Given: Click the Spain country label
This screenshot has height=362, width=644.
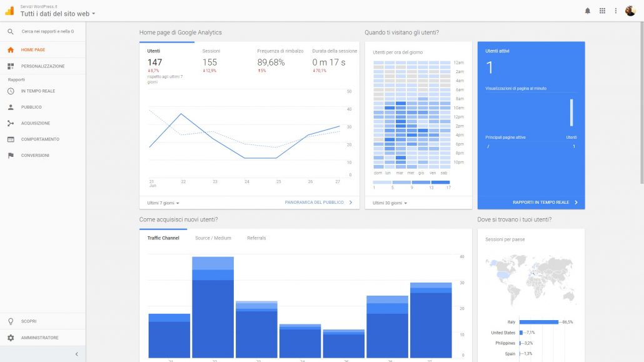Looking at the screenshot, I should [510, 354].
